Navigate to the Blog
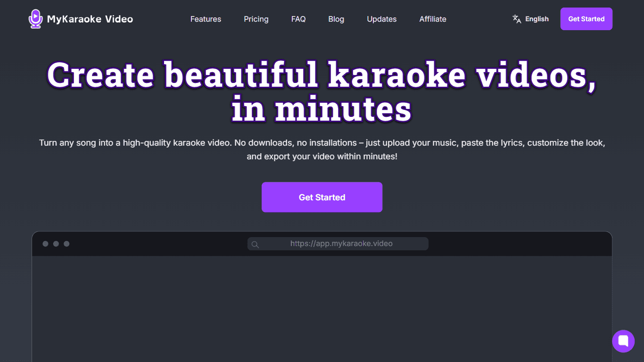This screenshot has height=362, width=644. pos(336,19)
